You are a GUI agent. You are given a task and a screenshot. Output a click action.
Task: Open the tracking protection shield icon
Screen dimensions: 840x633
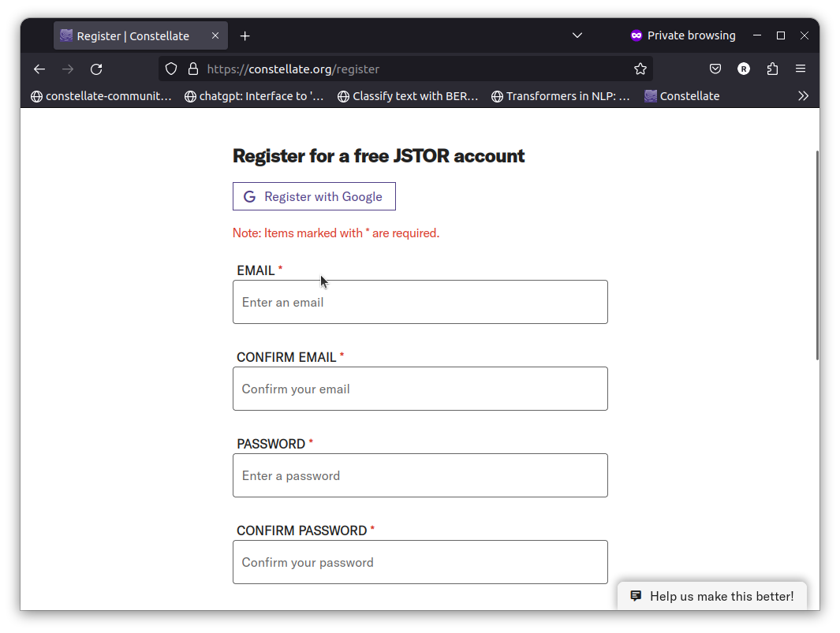[171, 69]
